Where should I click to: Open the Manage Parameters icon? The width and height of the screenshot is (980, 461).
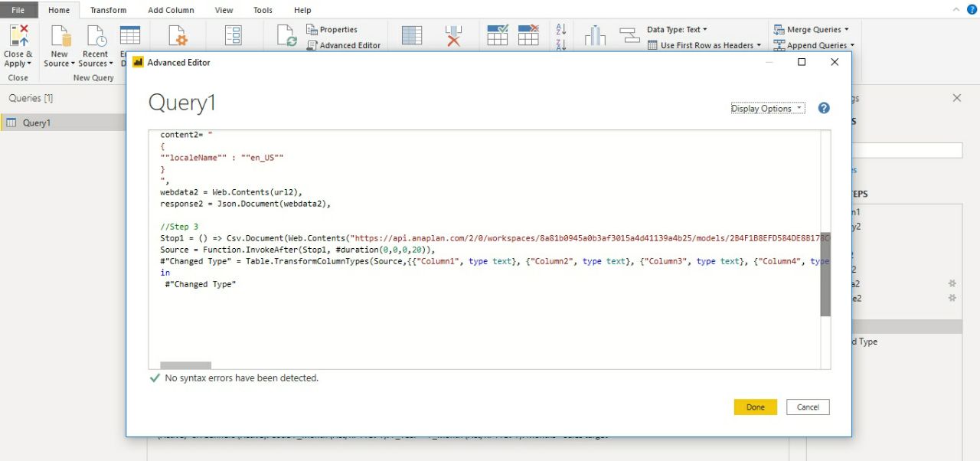[234, 36]
